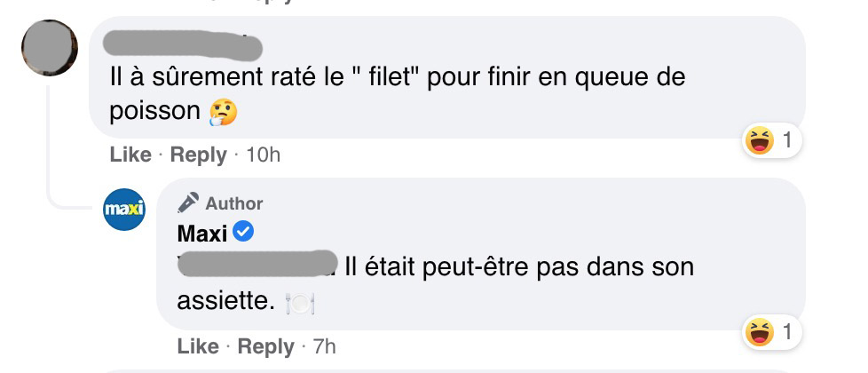The width and height of the screenshot is (868, 373).
Task: Visit the Maxi page name link
Action: [x=202, y=234]
